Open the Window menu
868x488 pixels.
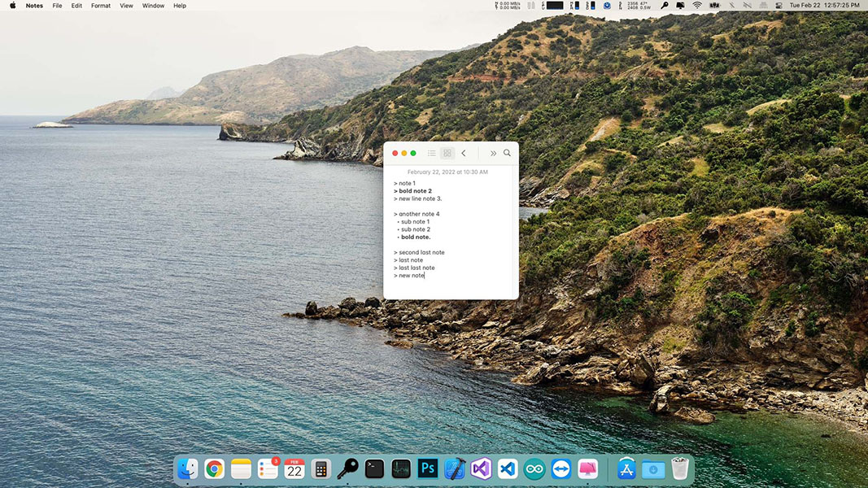pos(153,6)
